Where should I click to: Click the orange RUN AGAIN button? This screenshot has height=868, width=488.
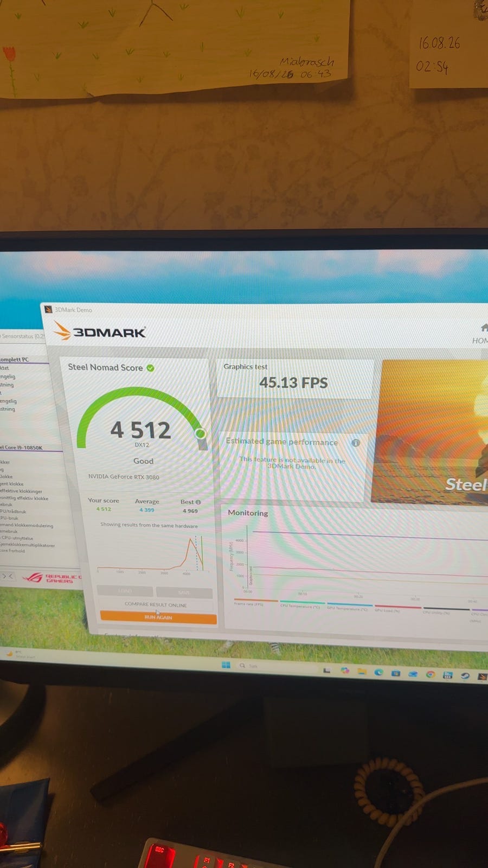(x=158, y=617)
